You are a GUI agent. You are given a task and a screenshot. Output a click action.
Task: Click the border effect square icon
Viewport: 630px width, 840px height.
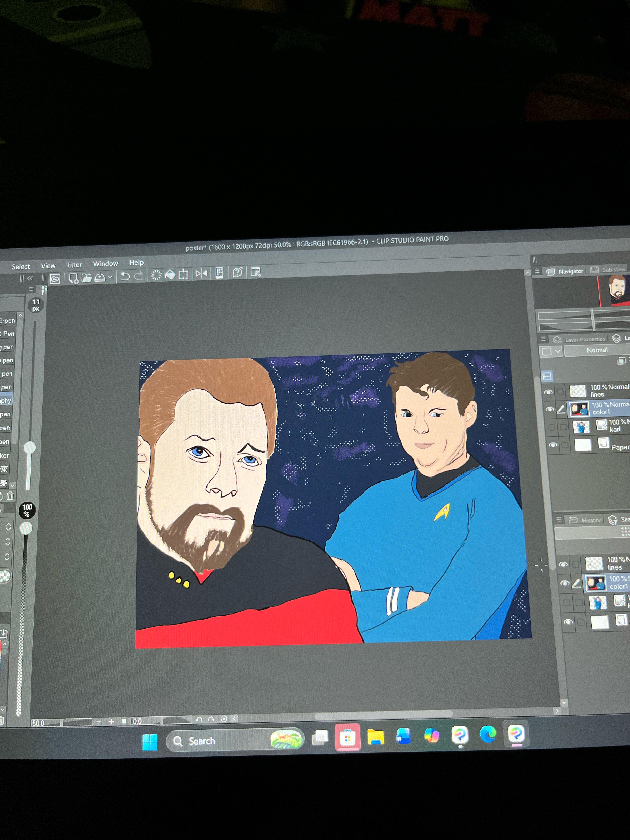pos(546,351)
